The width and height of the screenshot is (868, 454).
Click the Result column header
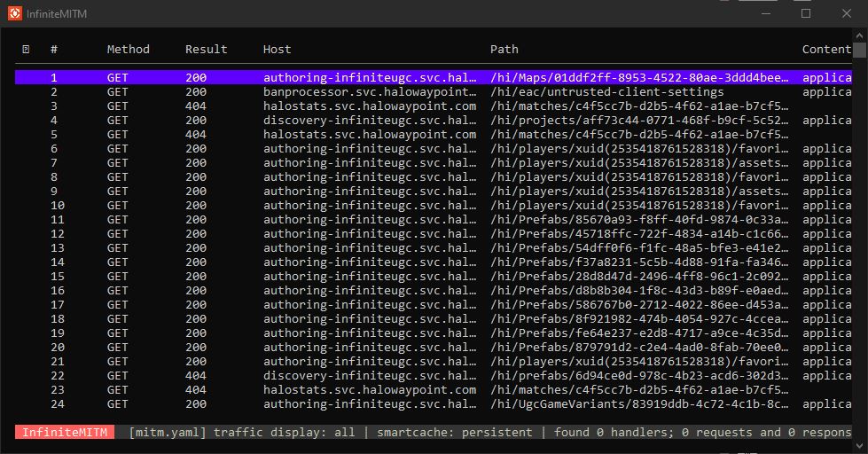206,50
